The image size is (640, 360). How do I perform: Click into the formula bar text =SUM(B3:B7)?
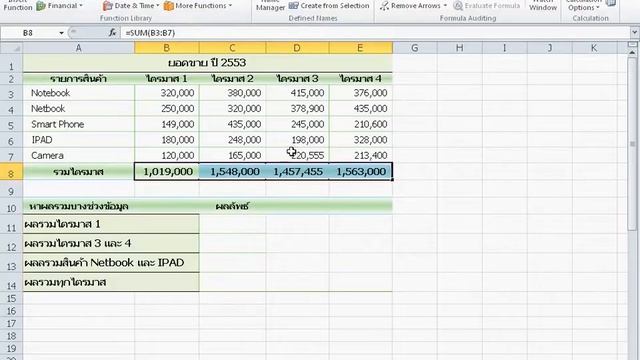[x=150, y=33]
